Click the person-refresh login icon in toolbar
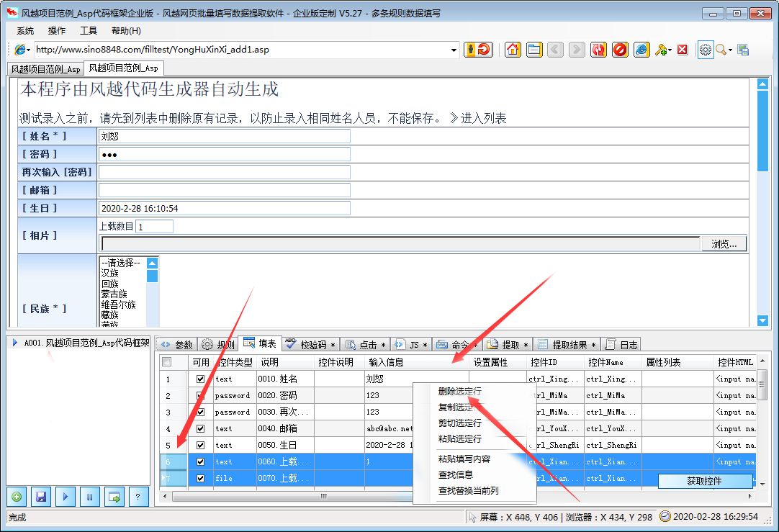The width and height of the screenshot is (779, 532). 477,50
